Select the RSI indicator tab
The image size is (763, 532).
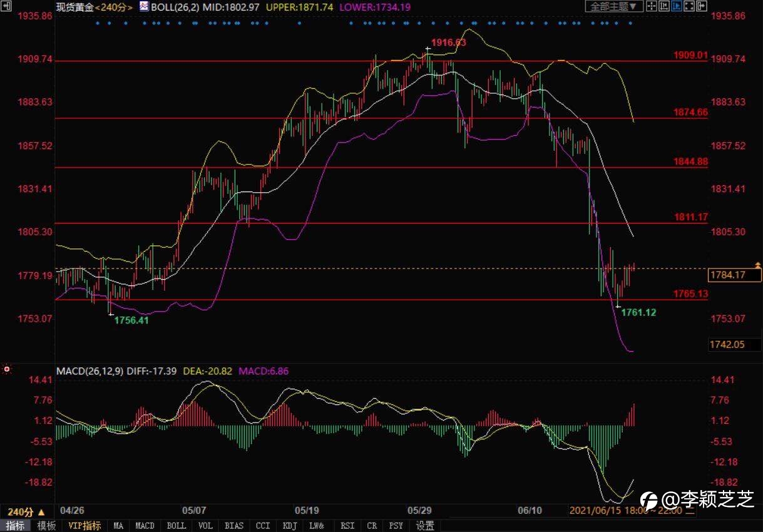[347, 526]
